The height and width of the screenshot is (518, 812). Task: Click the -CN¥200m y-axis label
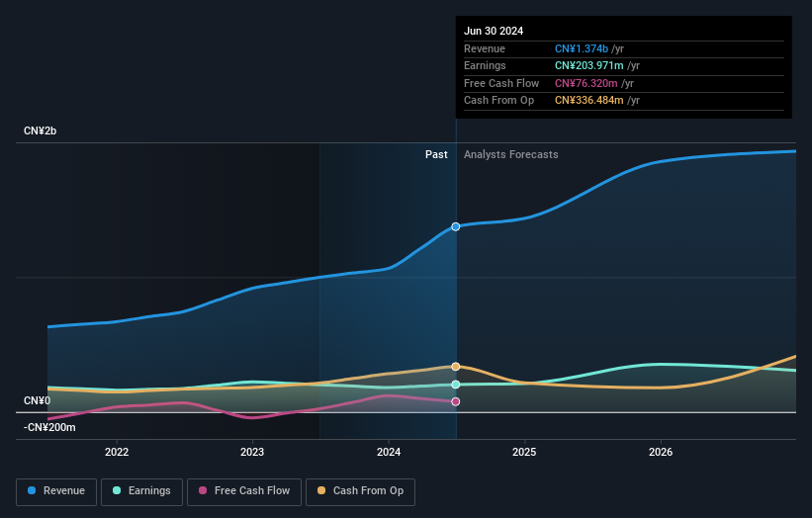[49, 427]
